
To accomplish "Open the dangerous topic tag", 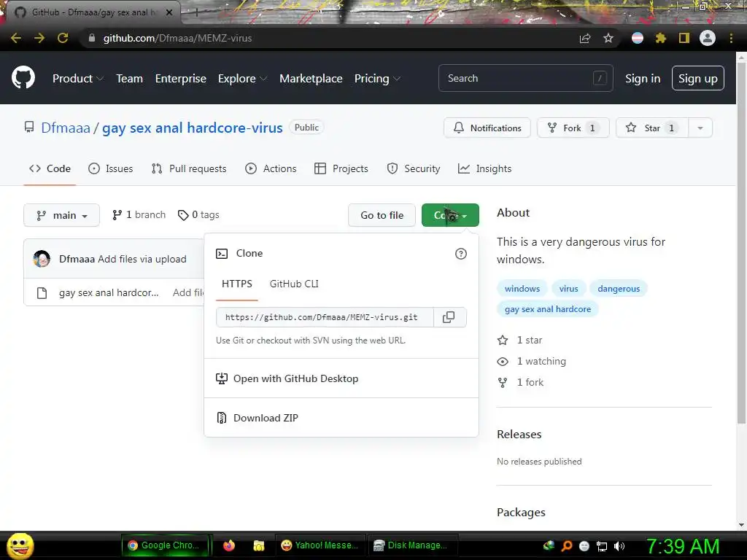I will (619, 289).
